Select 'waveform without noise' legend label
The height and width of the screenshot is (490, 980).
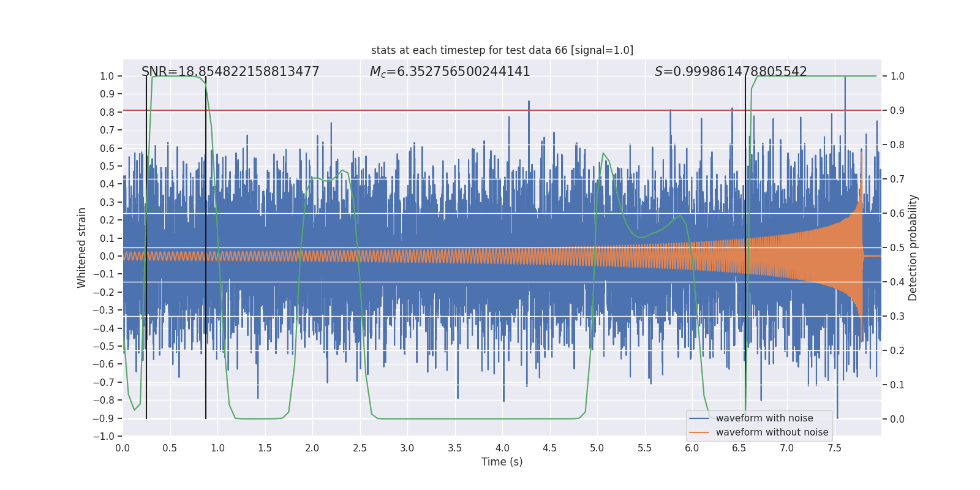(772, 432)
